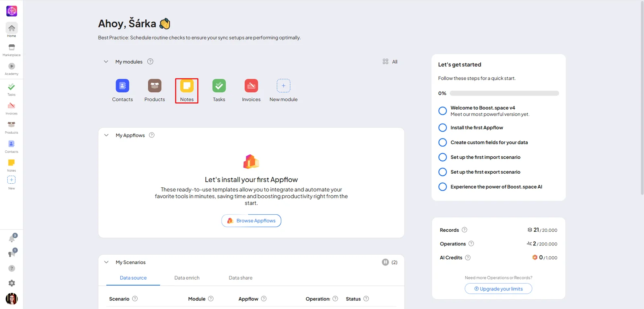Check the 'Install the first Appflow' step
This screenshot has height=309, width=644.
coord(442,128)
